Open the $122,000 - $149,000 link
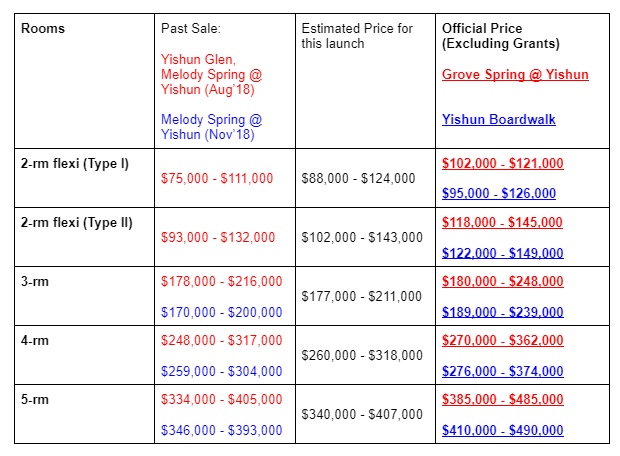This screenshot has height=456, width=620. [x=503, y=253]
